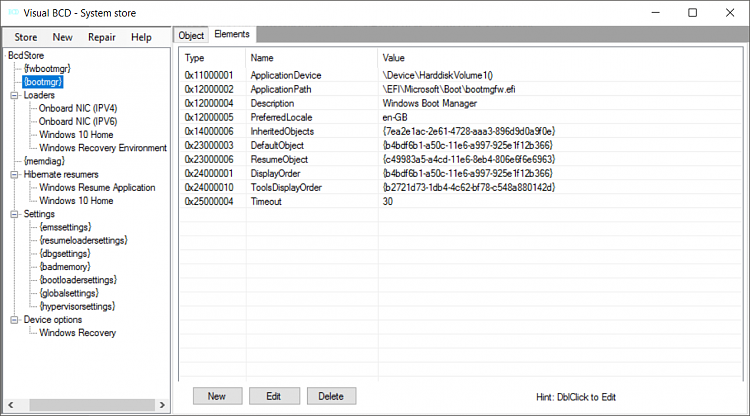The image size is (750, 416).
Task: Open the Repair menu
Action: tap(101, 37)
